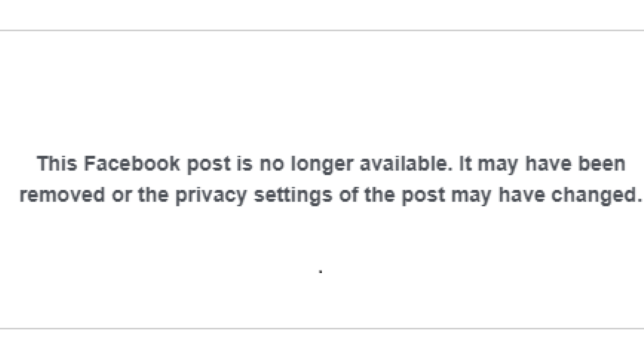Image resolution: width=644 pixels, height=362 pixels.
Task: Click the word "no" before longer
Action: tap(272, 164)
